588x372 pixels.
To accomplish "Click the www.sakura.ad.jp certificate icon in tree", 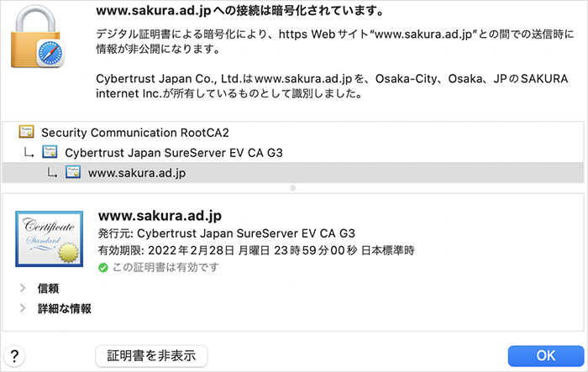I will pos(73,173).
